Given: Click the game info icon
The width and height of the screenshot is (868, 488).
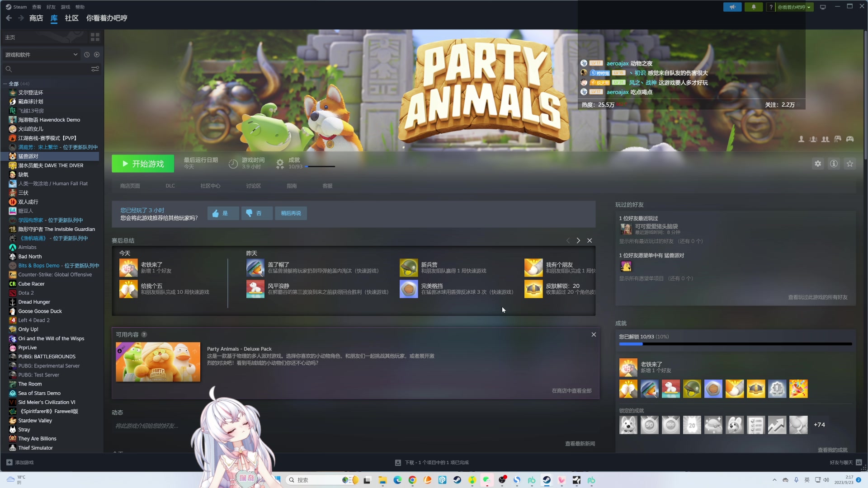Looking at the screenshot, I should pyautogui.click(x=834, y=164).
